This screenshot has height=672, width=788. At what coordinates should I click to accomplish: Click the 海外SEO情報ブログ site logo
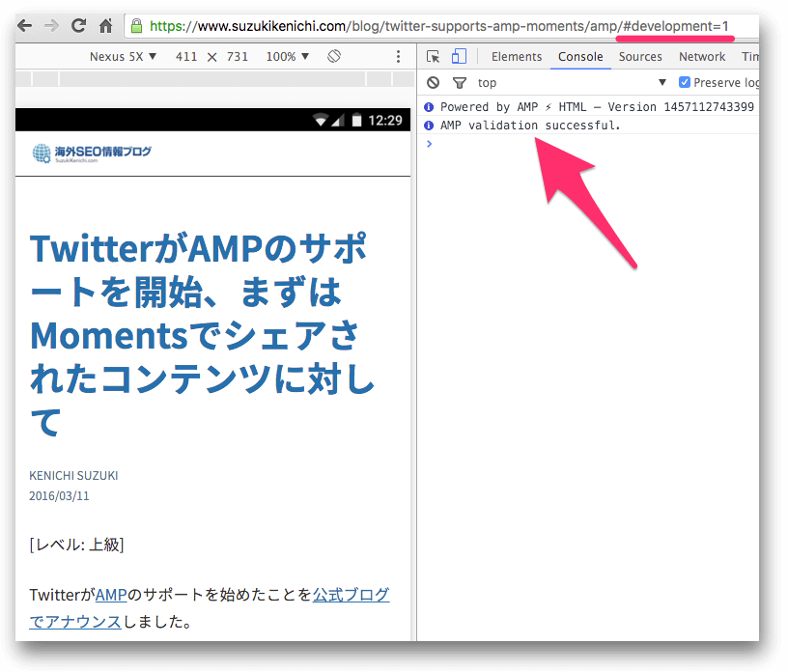tap(92, 153)
